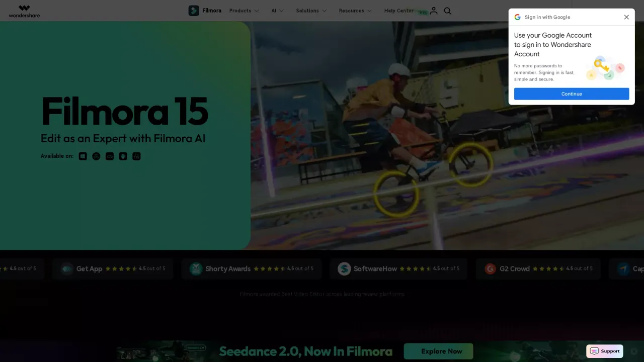Screen dimensions: 644x362
Task: Expand the Solutions dropdown menu
Action: pyautogui.click(x=311, y=11)
